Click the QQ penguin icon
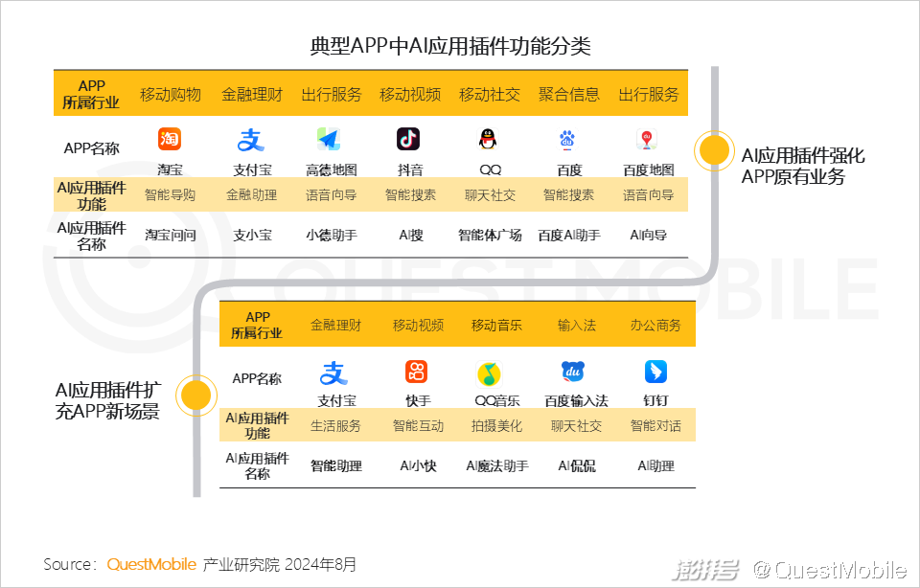 [490, 140]
